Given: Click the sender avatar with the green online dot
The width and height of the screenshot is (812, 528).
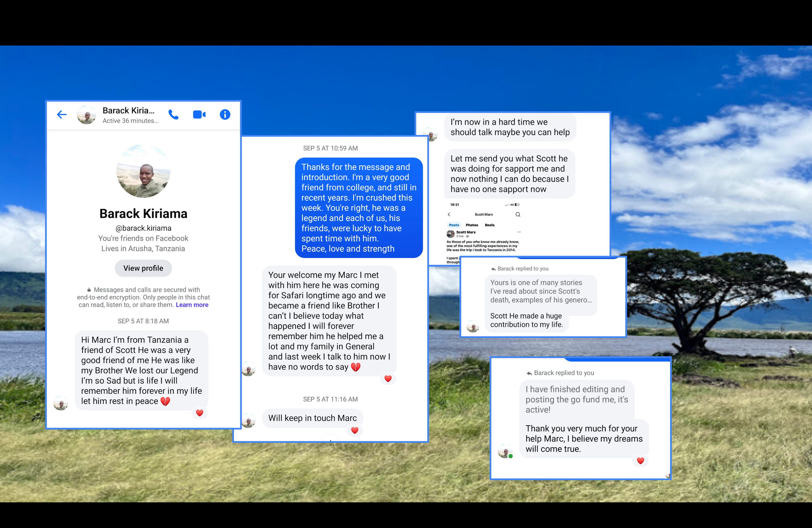Looking at the screenshot, I should (505, 451).
